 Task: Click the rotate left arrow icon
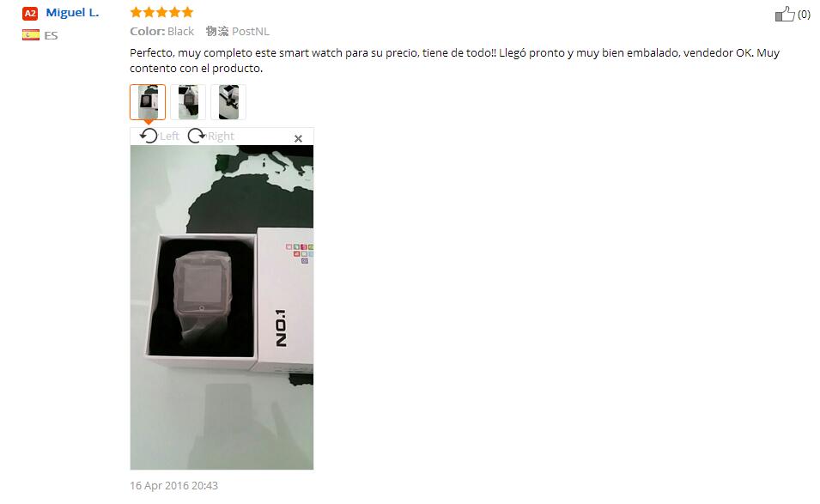(x=149, y=136)
